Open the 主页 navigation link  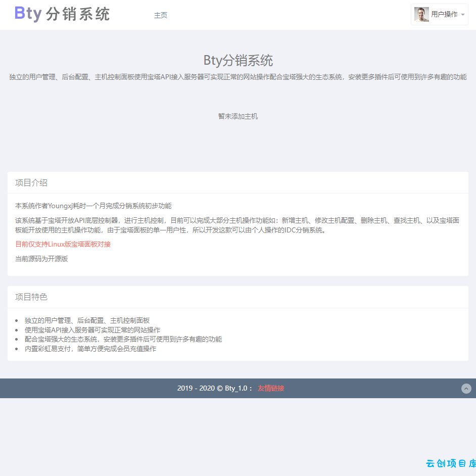pos(161,15)
